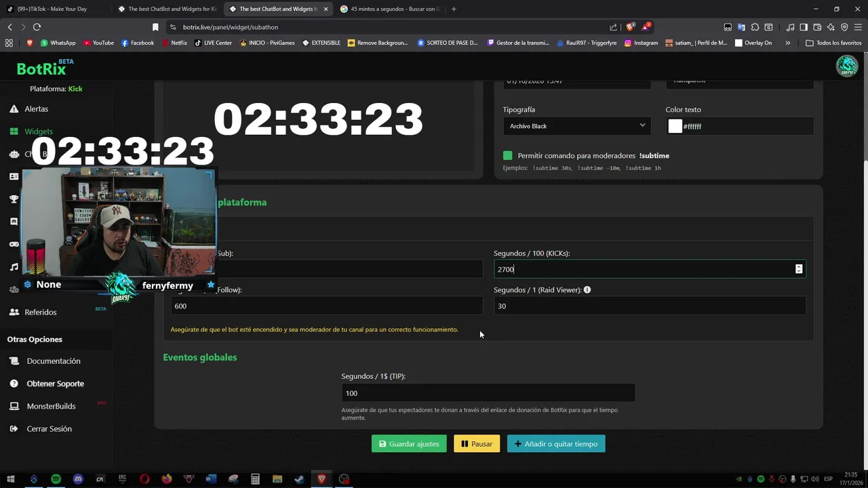Open the Documentación link

tap(54, 361)
